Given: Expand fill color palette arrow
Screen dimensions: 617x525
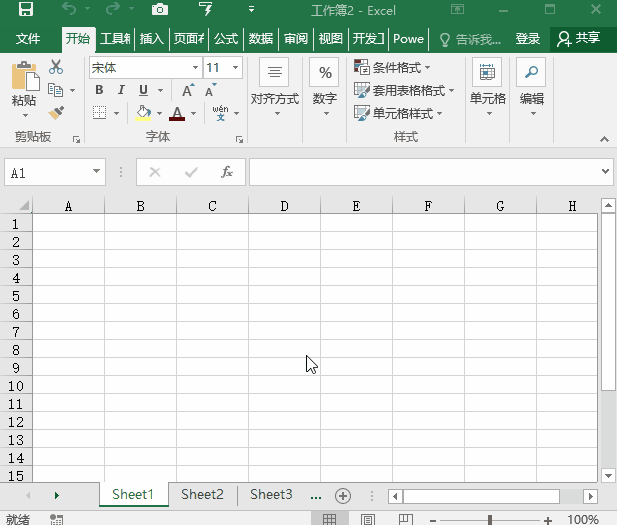Looking at the screenshot, I should (x=159, y=113).
